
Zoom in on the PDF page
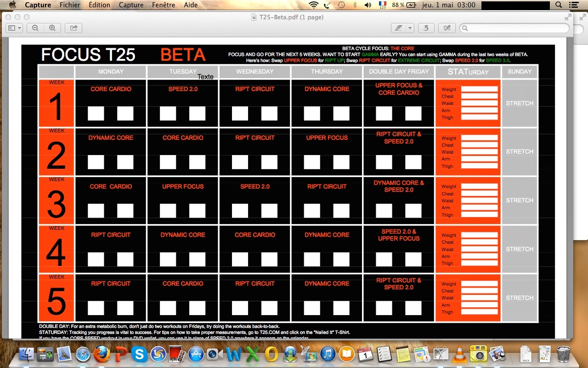pyautogui.click(x=52, y=28)
